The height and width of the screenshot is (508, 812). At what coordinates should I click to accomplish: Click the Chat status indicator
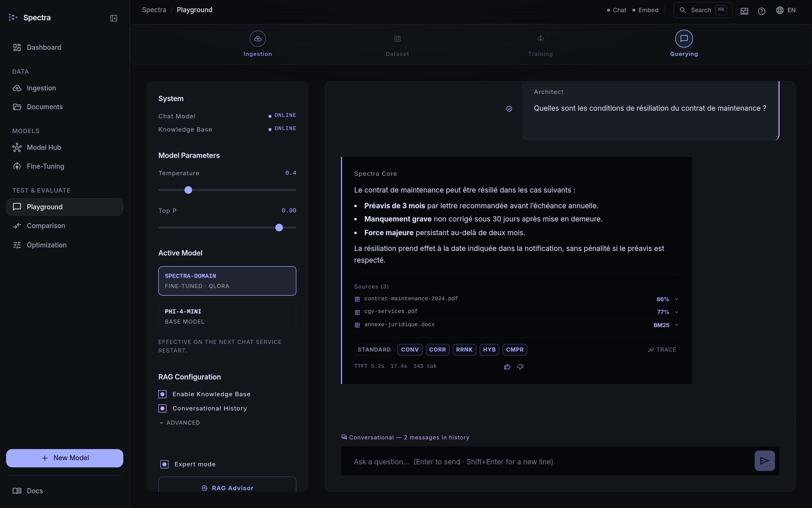[x=616, y=10]
